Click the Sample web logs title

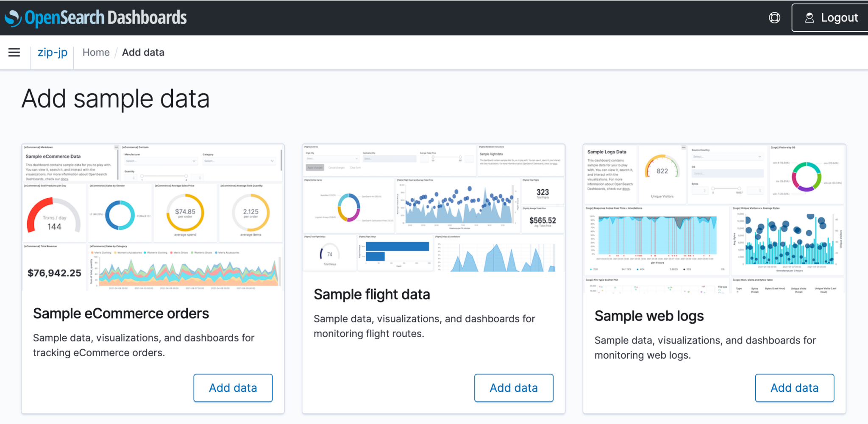coord(649,316)
